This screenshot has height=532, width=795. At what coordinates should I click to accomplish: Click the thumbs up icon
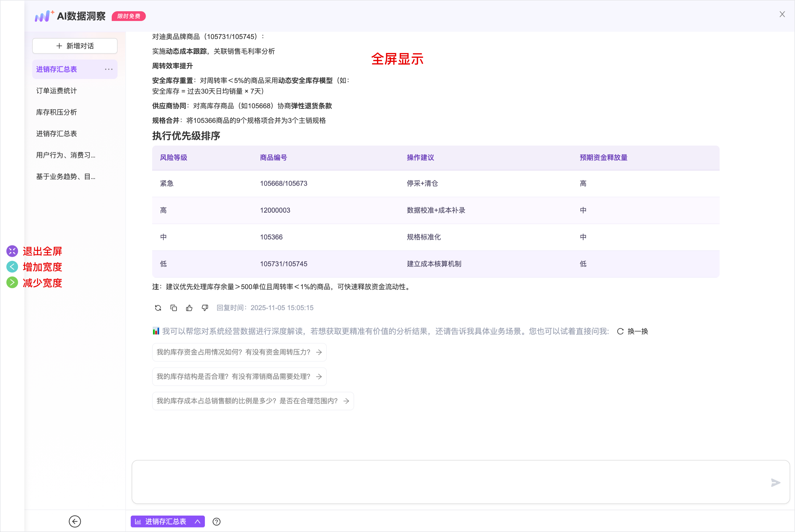coord(189,308)
